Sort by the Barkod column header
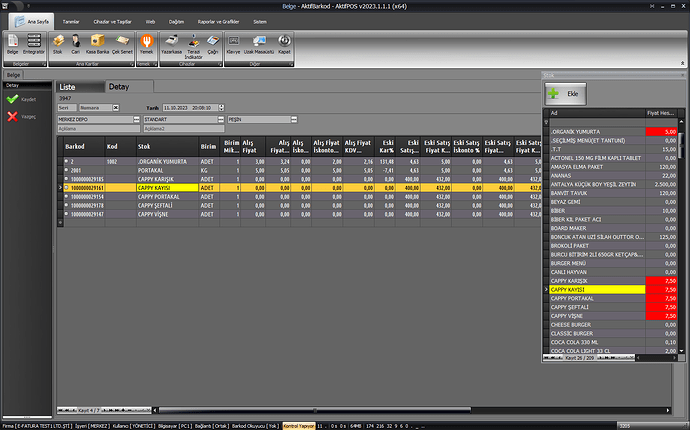This screenshot has height=430, width=690. coord(84,147)
